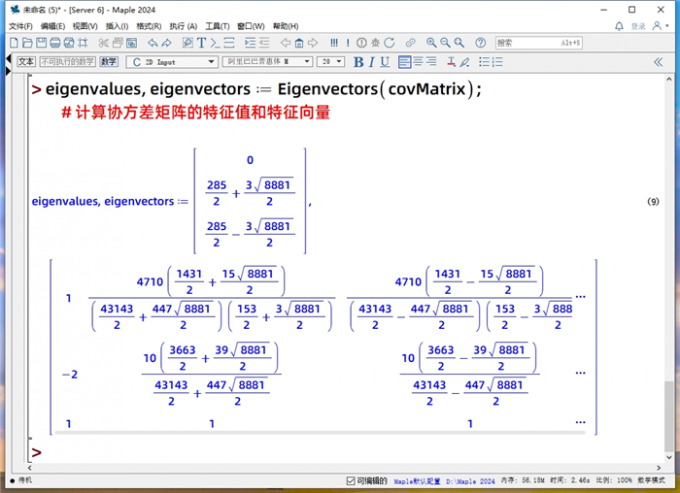Insert a numbered list
This screenshot has width=680, height=493.
(x=498, y=62)
